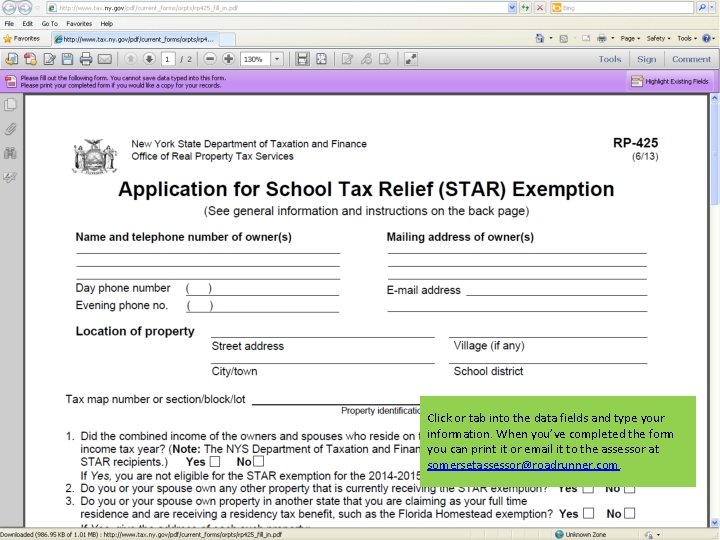Open the zoom percentage dropdown
This screenshot has width=720, height=540.
pos(277,59)
